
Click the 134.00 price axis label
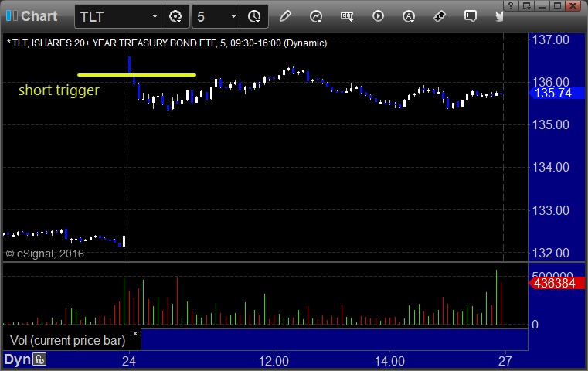(x=550, y=167)
